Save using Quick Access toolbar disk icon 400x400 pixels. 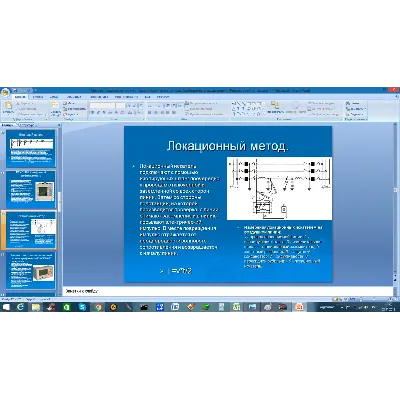point(15,90)
